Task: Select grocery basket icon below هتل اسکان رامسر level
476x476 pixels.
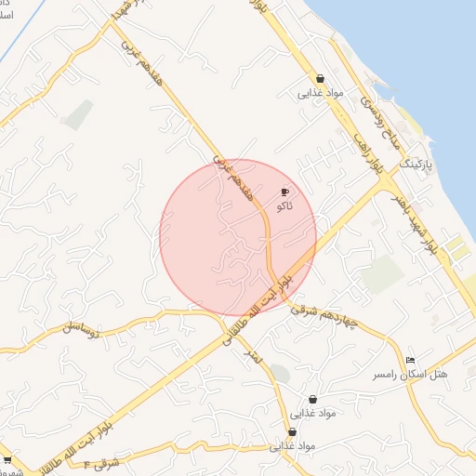Action: pyautogui.click(x=312, y=400)
